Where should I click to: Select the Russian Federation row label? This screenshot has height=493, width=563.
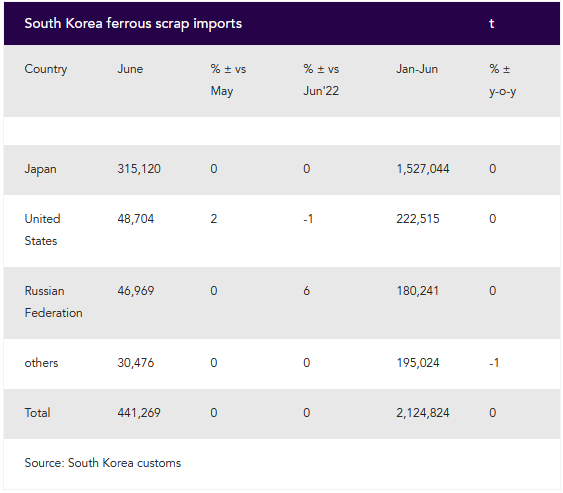click(x=53, y=302)
